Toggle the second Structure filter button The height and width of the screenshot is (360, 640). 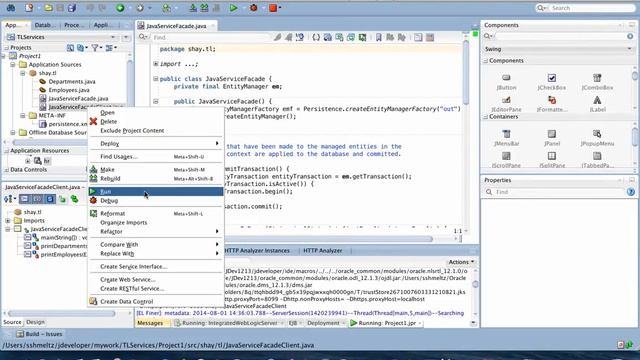click(x=38, y=199)
